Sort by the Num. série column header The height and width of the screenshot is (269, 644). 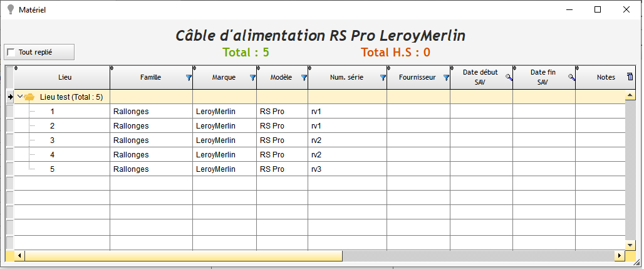click(346, 77)
